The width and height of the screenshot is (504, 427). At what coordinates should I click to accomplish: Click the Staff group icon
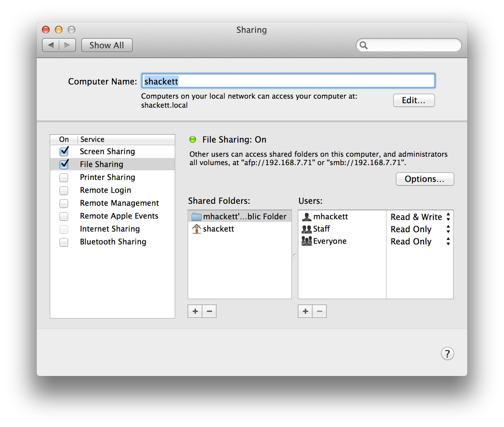(x=306, y=229)
